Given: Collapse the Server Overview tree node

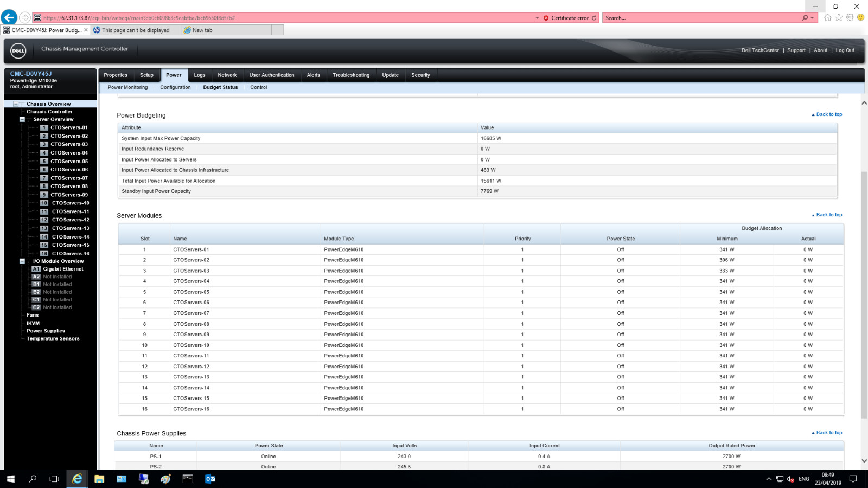Looking at the screenshot, I should click(x=22, y=119).
